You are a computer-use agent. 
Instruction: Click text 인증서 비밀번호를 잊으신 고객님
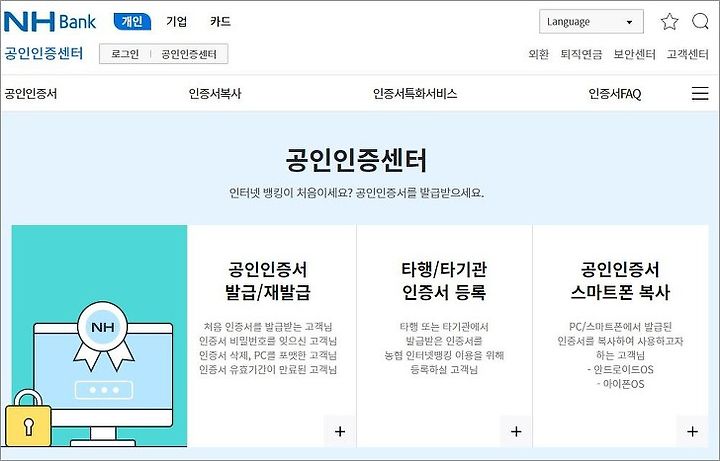(268, 341)
